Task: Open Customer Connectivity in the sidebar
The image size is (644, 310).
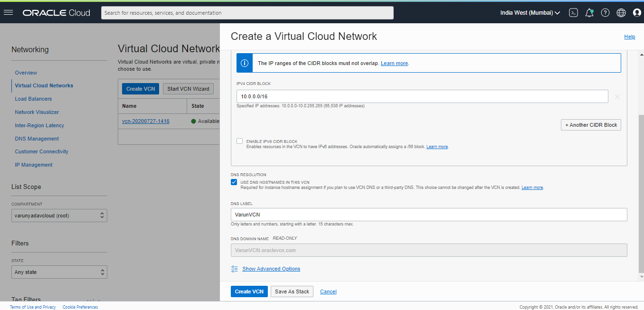Action: tap(42, 151)
